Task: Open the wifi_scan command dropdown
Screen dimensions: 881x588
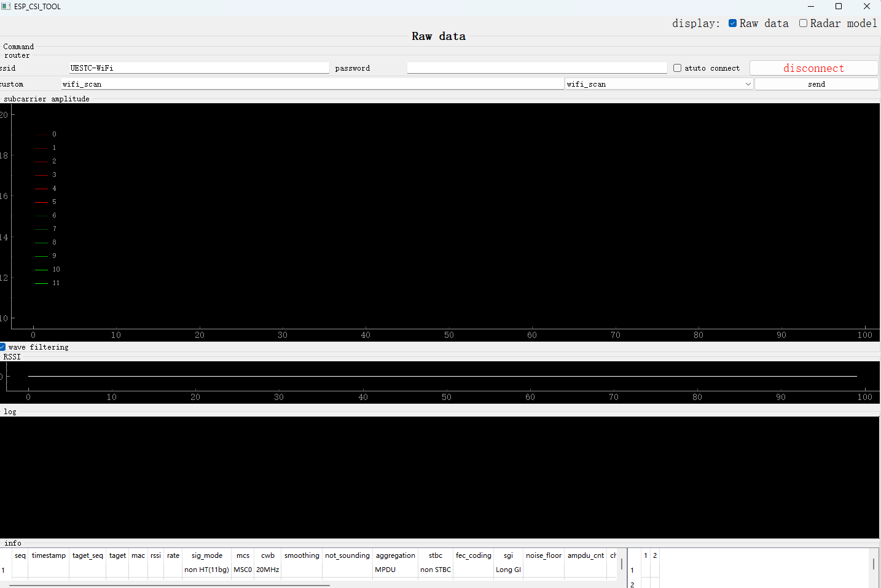Action: point(659,84)
